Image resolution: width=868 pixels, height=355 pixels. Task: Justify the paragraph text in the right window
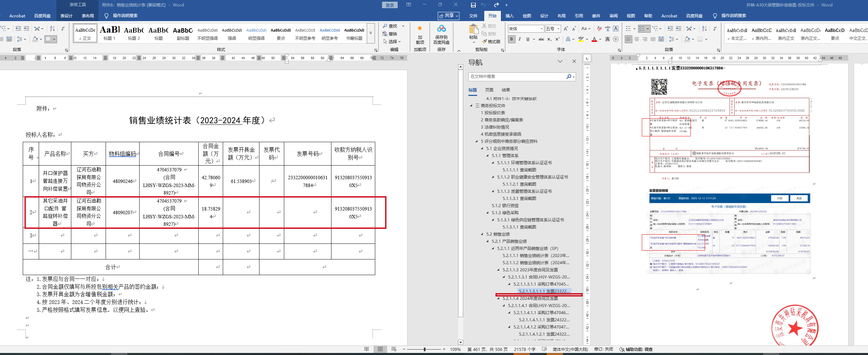[653, 39]
